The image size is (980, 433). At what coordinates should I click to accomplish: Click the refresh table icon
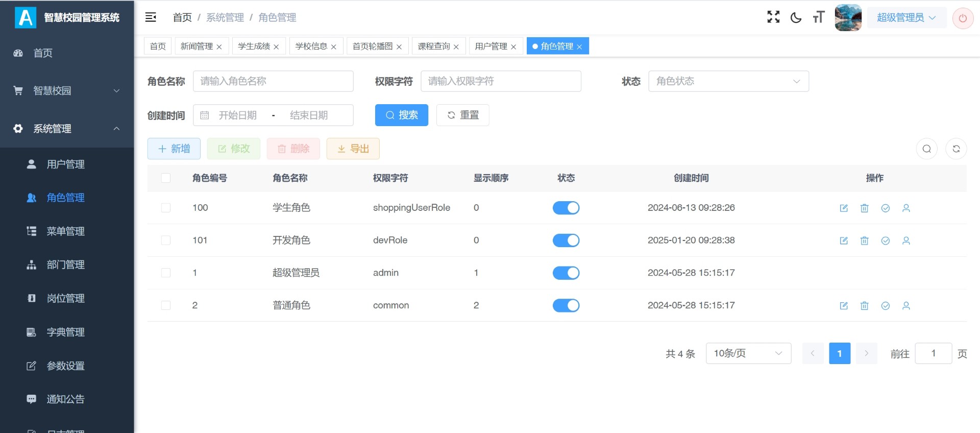pyautogui.click(x=956, y=149)
